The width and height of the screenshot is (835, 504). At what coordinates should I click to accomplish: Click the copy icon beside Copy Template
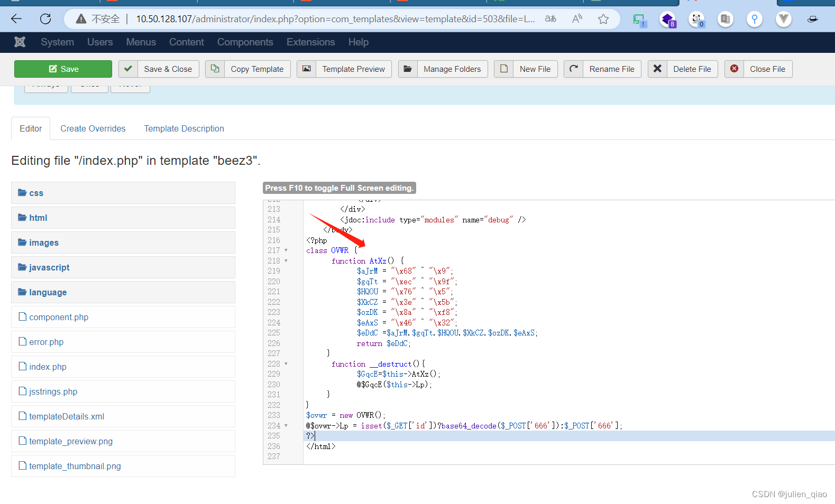click(x=215, y=69)
